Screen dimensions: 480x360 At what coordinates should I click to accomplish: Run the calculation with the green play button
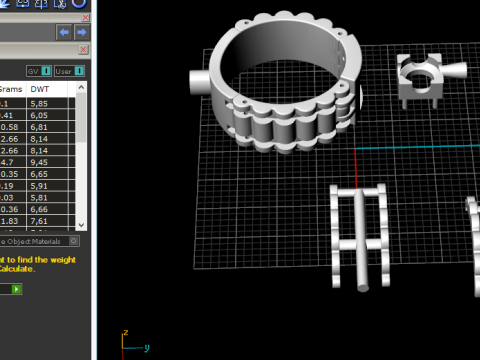pos(16,289)
